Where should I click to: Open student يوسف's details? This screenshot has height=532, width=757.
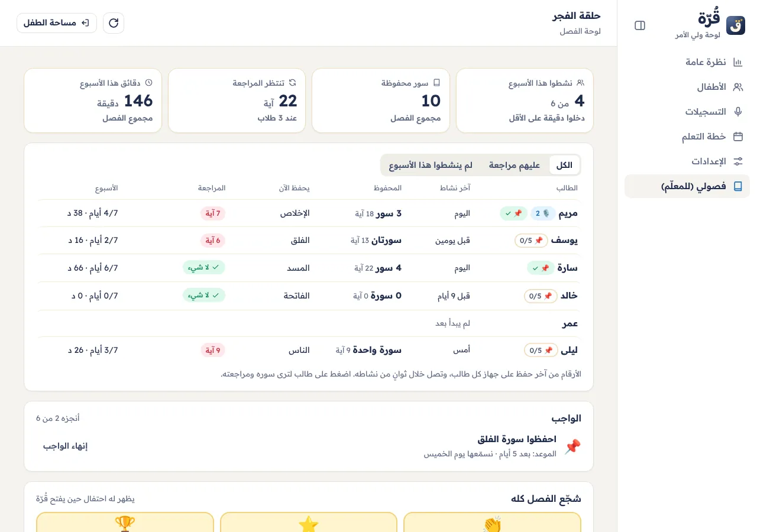coord(308,241)
